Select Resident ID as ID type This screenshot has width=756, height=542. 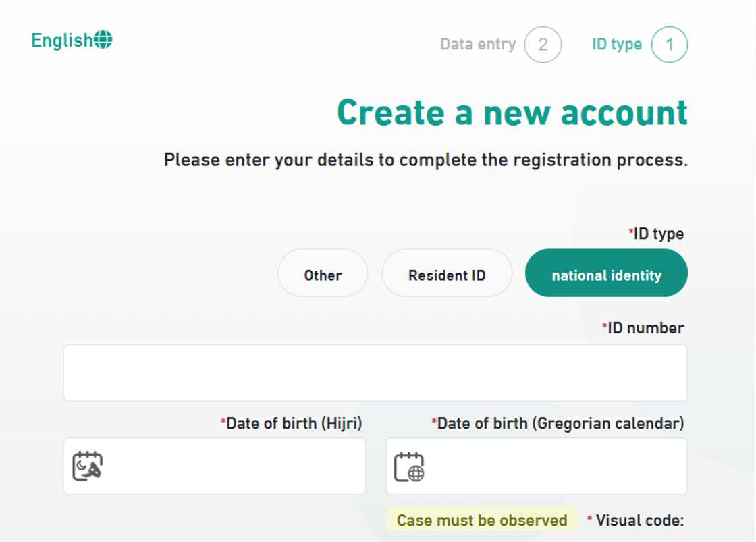coord(447,273)
